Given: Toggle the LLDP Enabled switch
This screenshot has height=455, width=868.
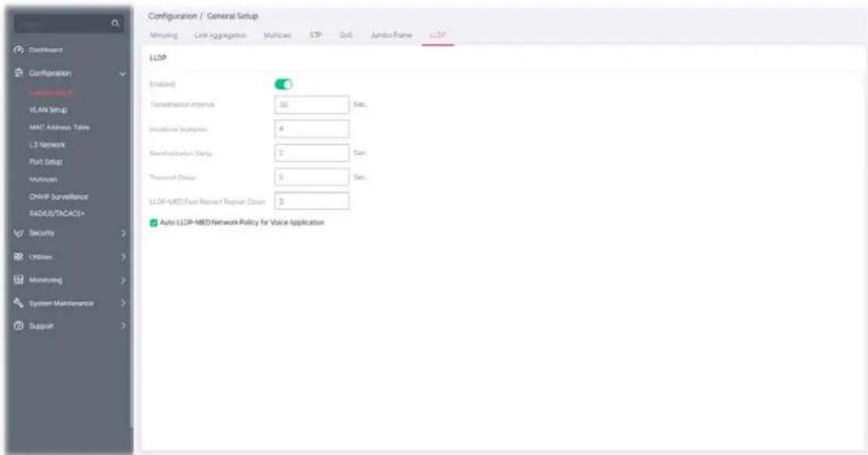Looking at the screenshot, I should coord(284,84).
